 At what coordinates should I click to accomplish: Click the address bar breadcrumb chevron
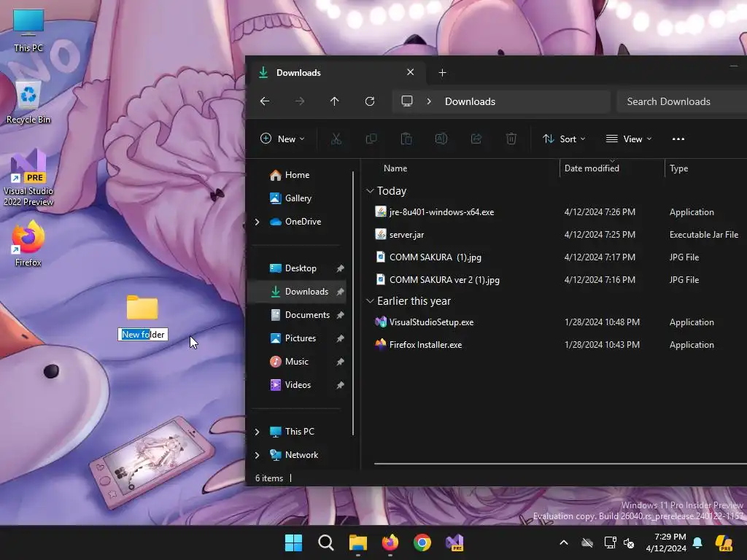click(x=429, y=101)
